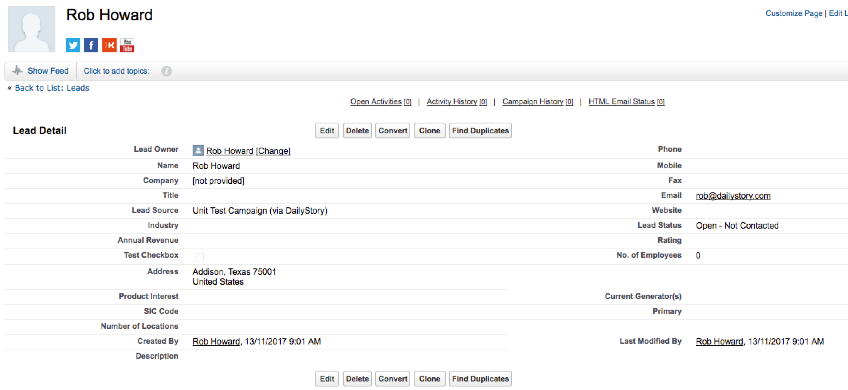Click the United States address line
Viewport: 848px width, 390px height.
(218, 282)
